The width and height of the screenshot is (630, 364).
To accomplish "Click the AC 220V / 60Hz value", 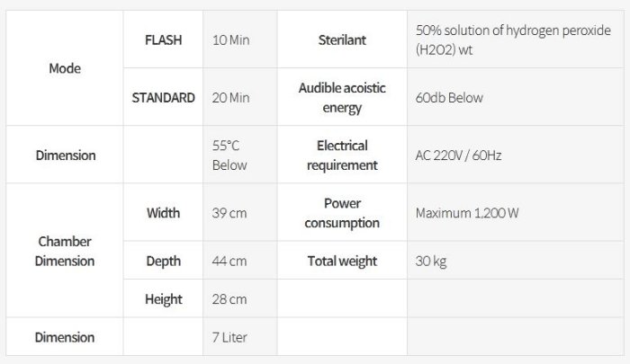I will [458, 155].
